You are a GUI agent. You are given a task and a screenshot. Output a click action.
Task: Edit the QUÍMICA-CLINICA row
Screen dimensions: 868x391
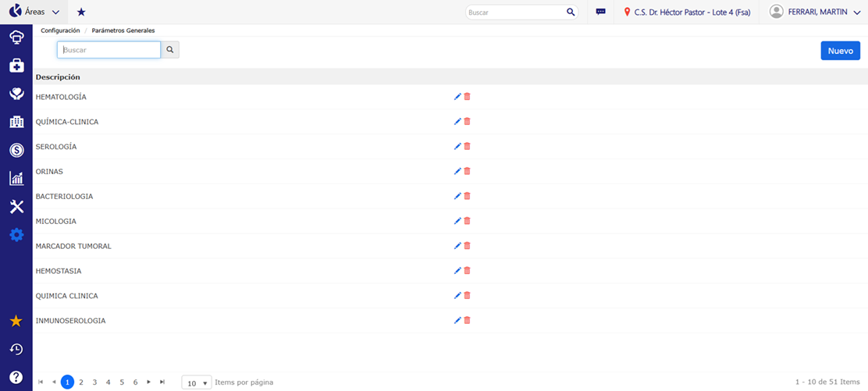[457, 122]
